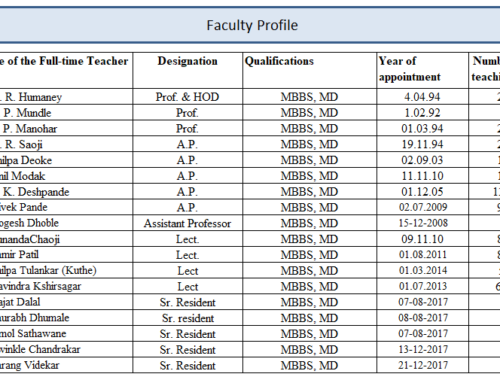
Task: Click the Year of appointment header
Action: coord(422,70)
